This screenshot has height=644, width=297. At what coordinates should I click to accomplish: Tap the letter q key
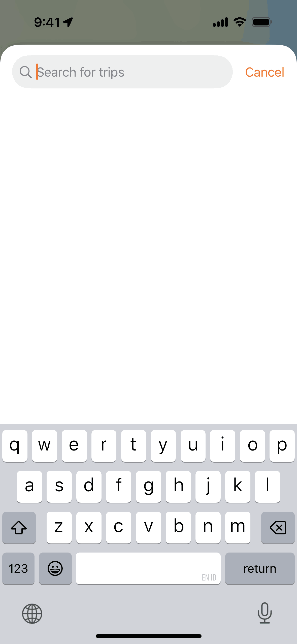click(x=15, y=446)
